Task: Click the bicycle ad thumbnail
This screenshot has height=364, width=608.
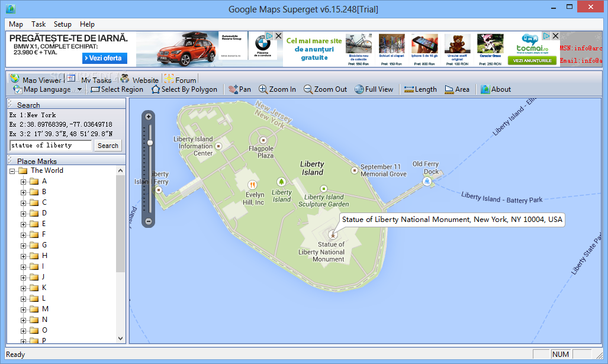Action: click(358, 43)
